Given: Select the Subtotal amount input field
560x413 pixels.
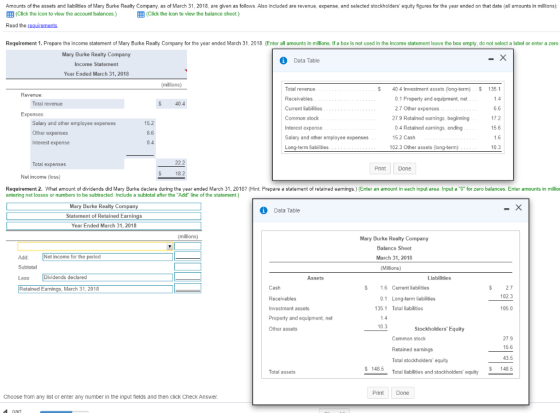Looking at the screenshot, I should click(188, 267).
